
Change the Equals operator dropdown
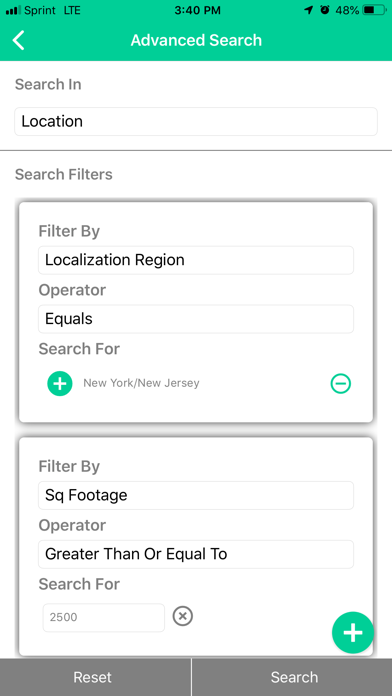click(x=196, y=319)
